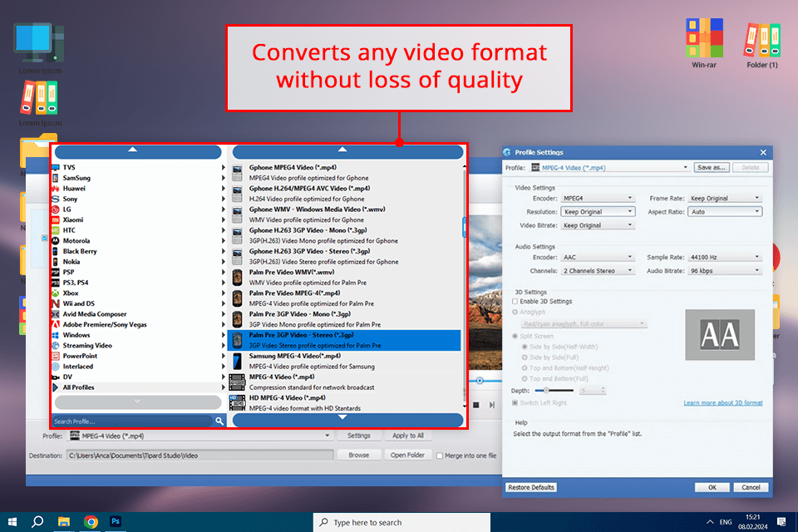Image resolution: width=798 pixels, height=532 pixels.
Task: Click the next frame playback button
Action: [492, 406]
